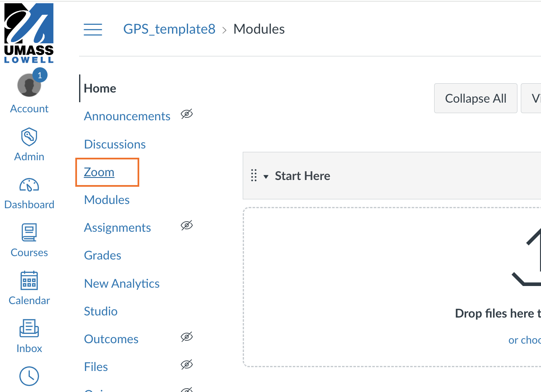
Task: Open the Files navigation link
Action: pyautogui.click(x=96, y=367)
